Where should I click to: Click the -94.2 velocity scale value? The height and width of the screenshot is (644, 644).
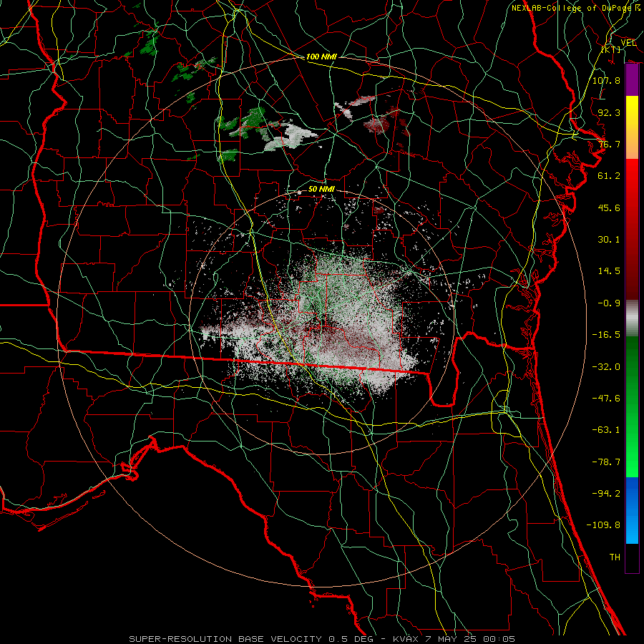click(606, 494)
